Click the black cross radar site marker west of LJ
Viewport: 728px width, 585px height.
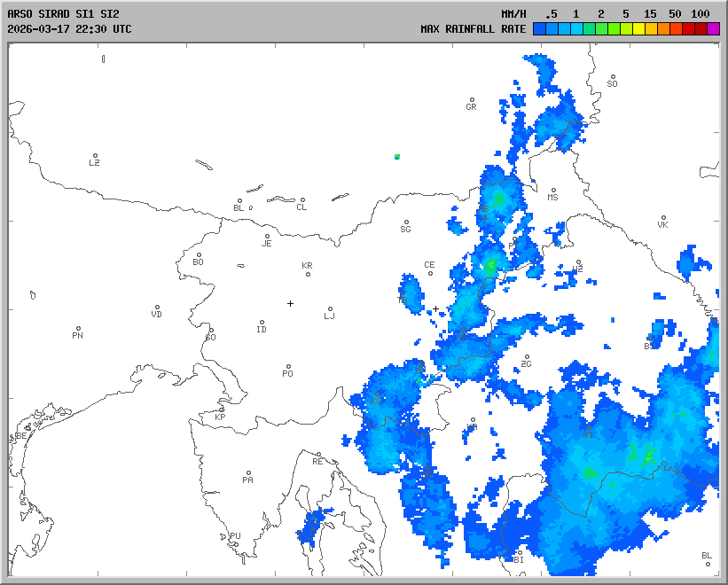(290, 303)
